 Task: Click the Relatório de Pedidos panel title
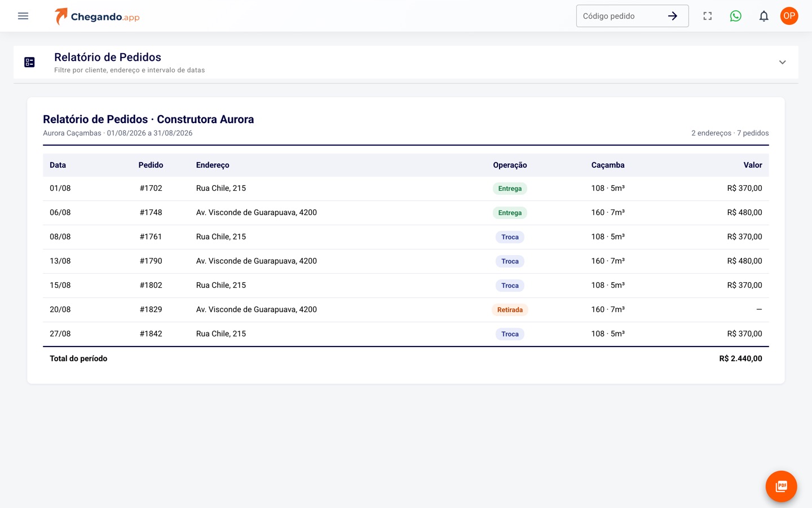[108, 57]
